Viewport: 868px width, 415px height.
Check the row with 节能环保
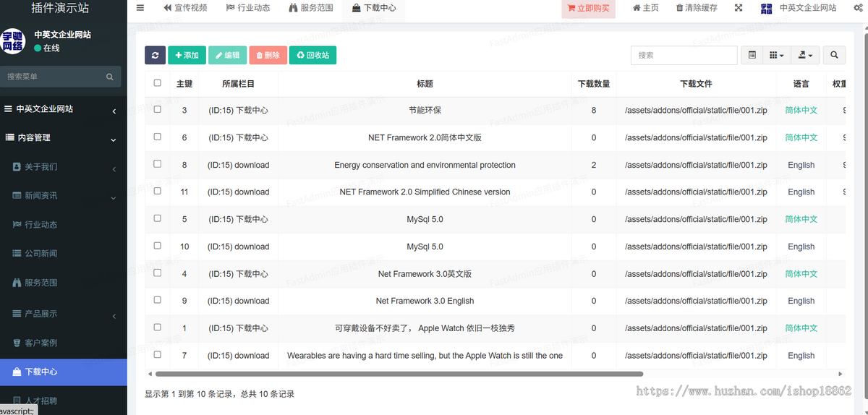tap(158, 110)
